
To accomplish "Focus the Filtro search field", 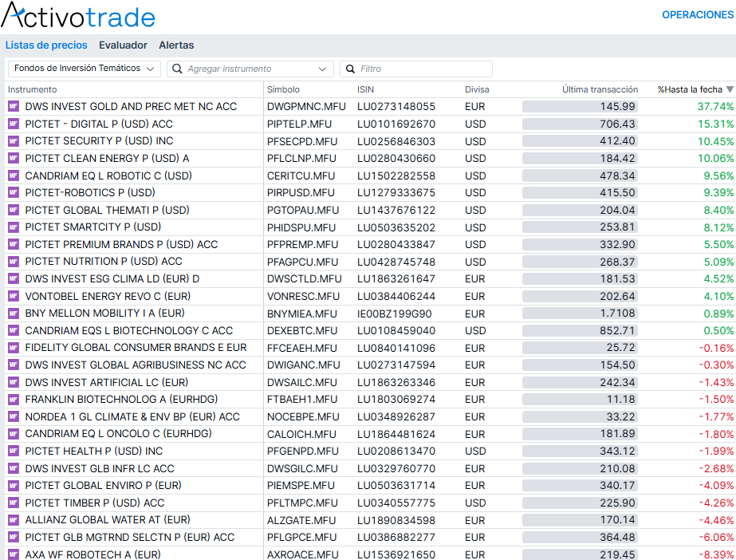I will pyautogui.click(x=416, y=69).
